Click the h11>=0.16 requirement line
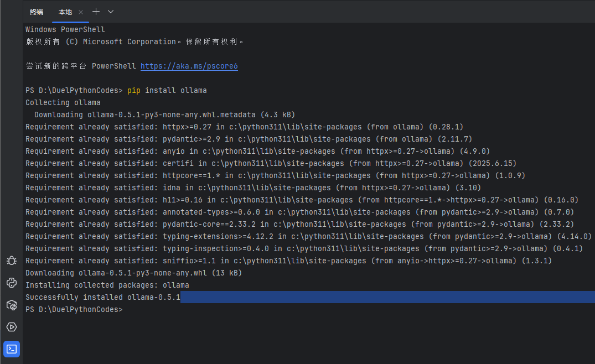Image resolution: width=595 pixels, height=364 pixels. tap(302, 200)
